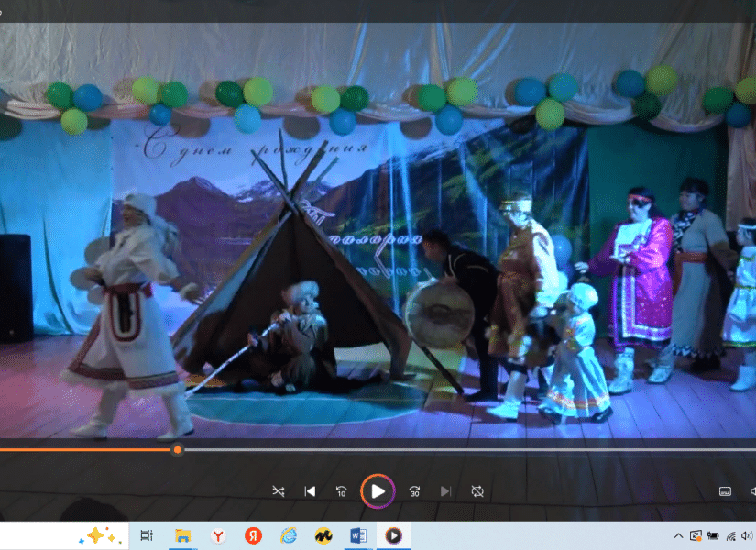This screenshot has height=550, width=756.
Task: Skip to the previous track
Action: click(x=310, y=491)
